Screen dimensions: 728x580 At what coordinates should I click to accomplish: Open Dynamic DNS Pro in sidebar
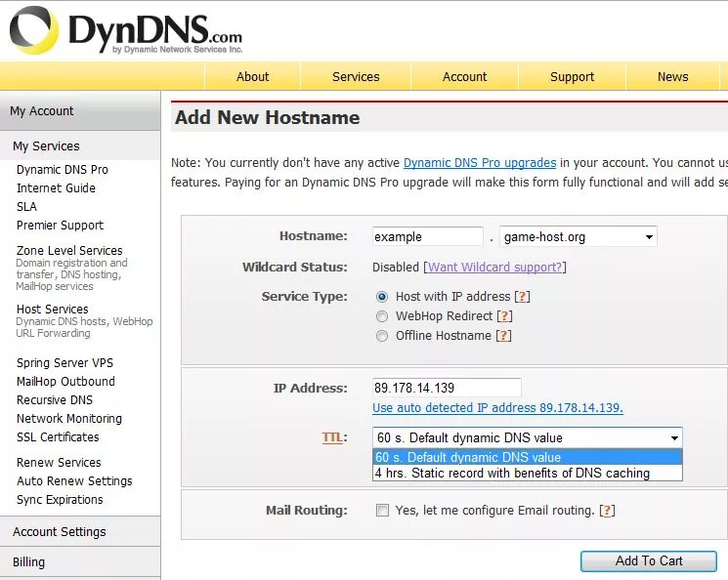(63, 170)
